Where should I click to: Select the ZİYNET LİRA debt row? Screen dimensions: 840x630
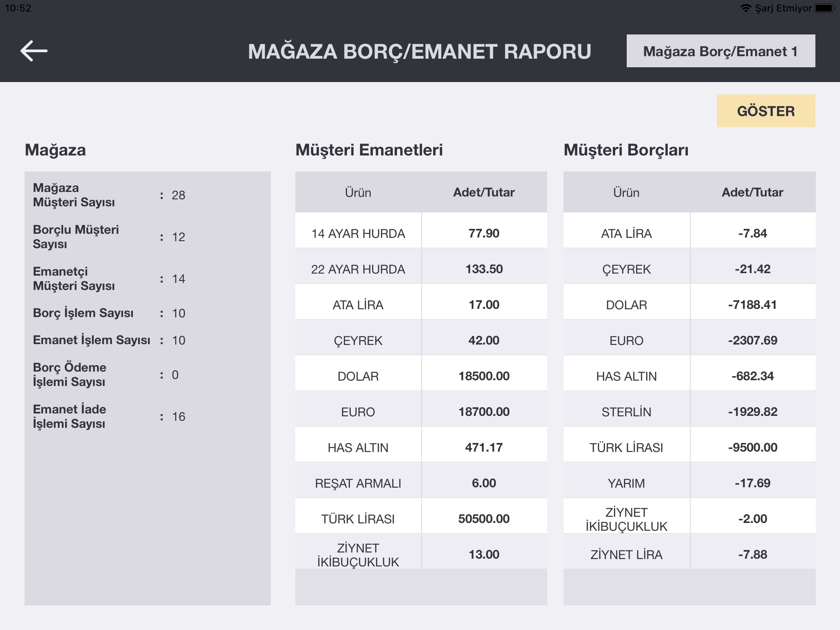689,551
